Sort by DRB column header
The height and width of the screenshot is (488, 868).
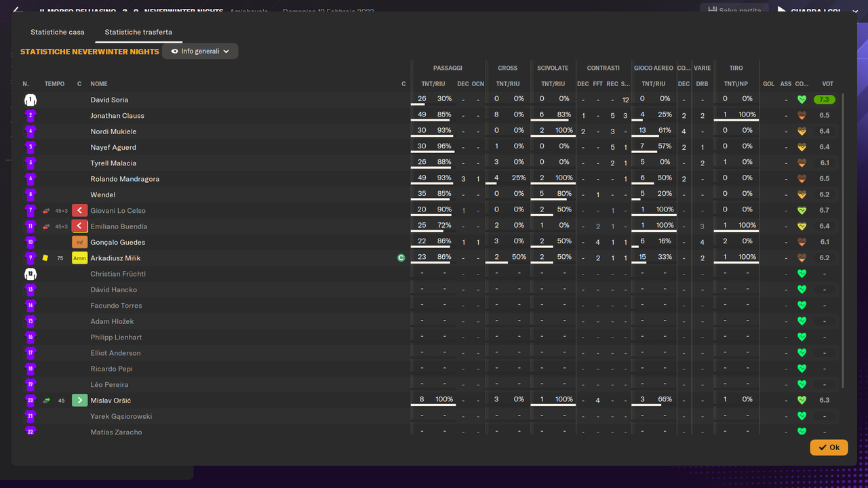[x=702, y=84]
